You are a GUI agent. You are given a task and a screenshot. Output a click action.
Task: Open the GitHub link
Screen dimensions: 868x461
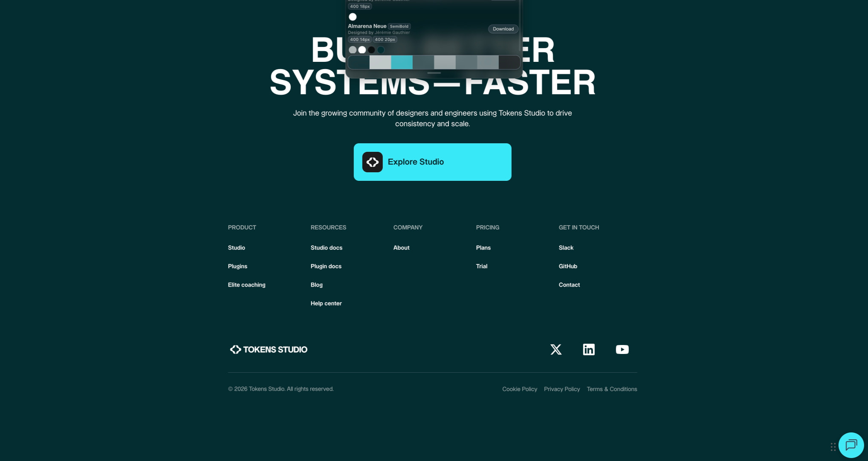point(568,266)
